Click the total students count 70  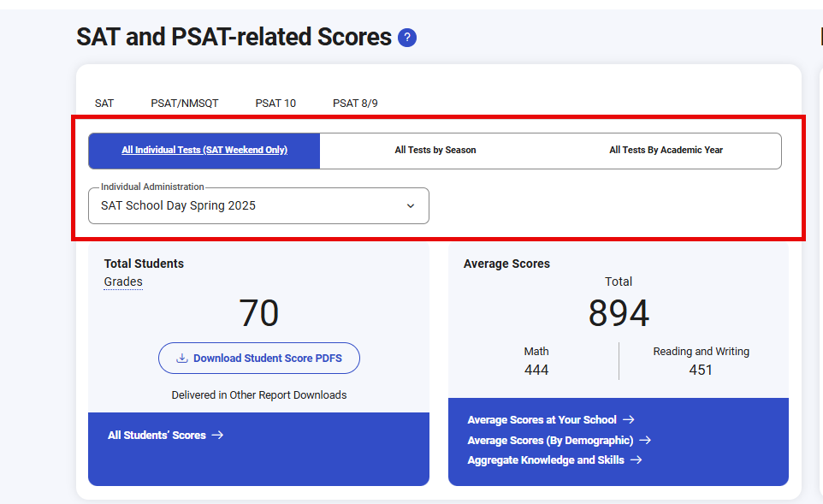pyautogui.click(x=258, y=314)
